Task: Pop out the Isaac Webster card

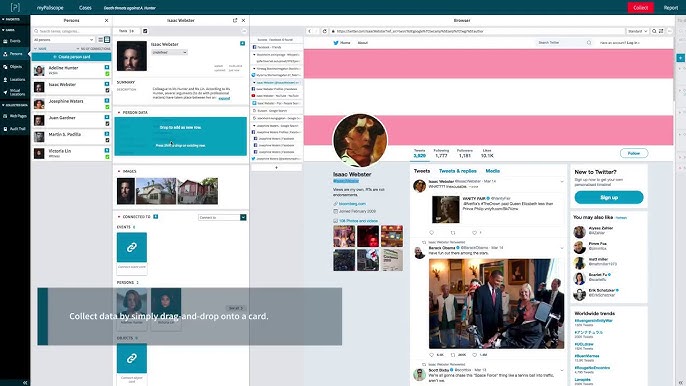Action: (x=235, y=20)
